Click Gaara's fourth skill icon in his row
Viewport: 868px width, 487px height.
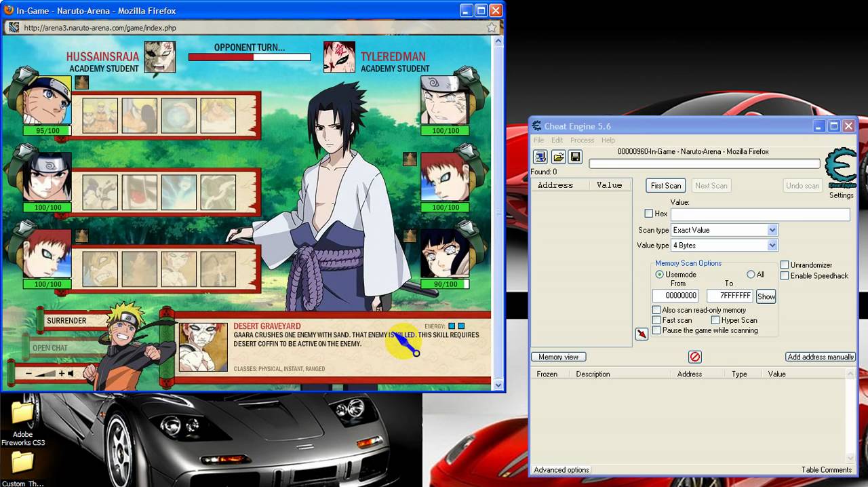click(218, 269)
